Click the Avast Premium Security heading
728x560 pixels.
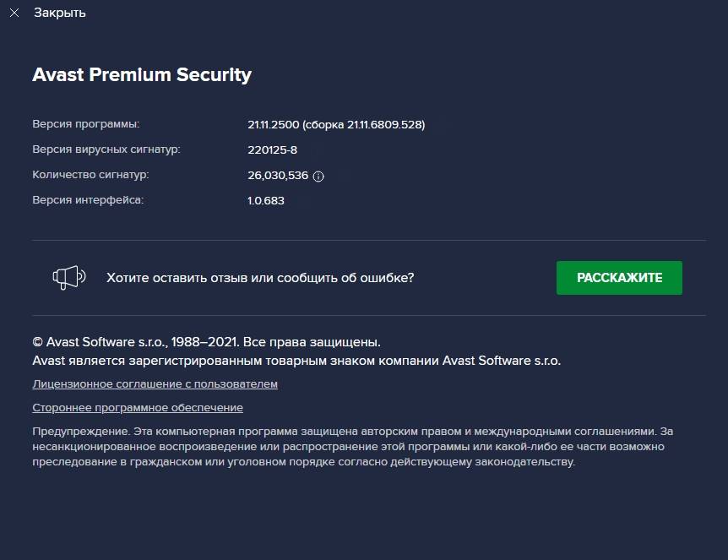[142, 75]
